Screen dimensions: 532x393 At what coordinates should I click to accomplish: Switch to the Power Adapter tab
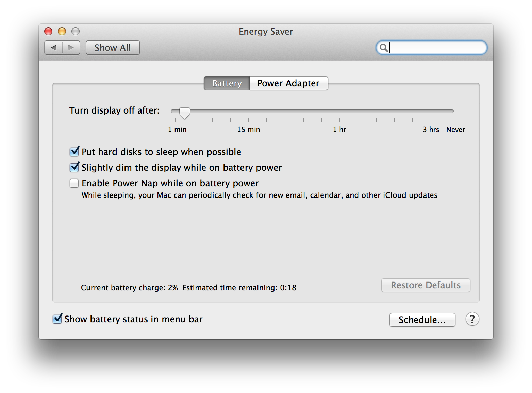(288, 83)
